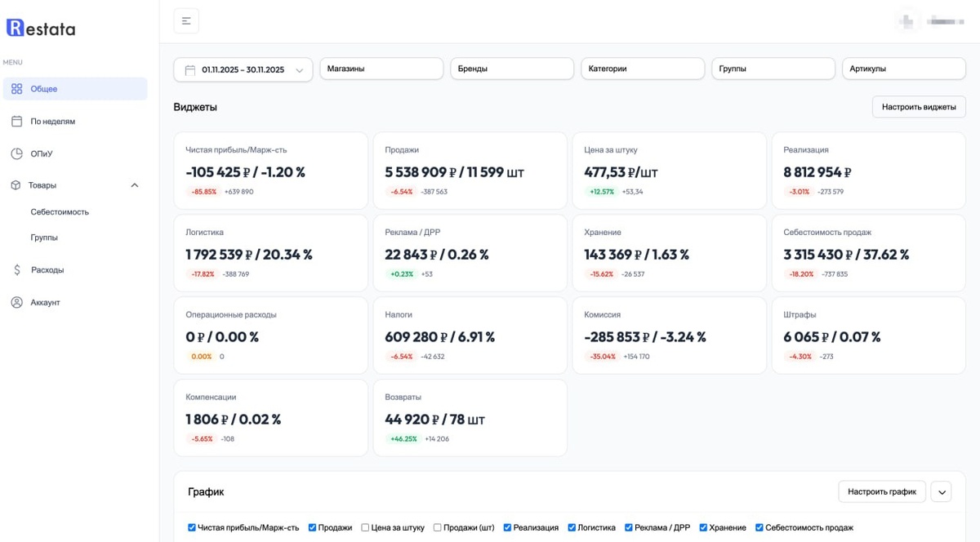
Task: Open the Общее menu item
Action: [x=75, y=89]
